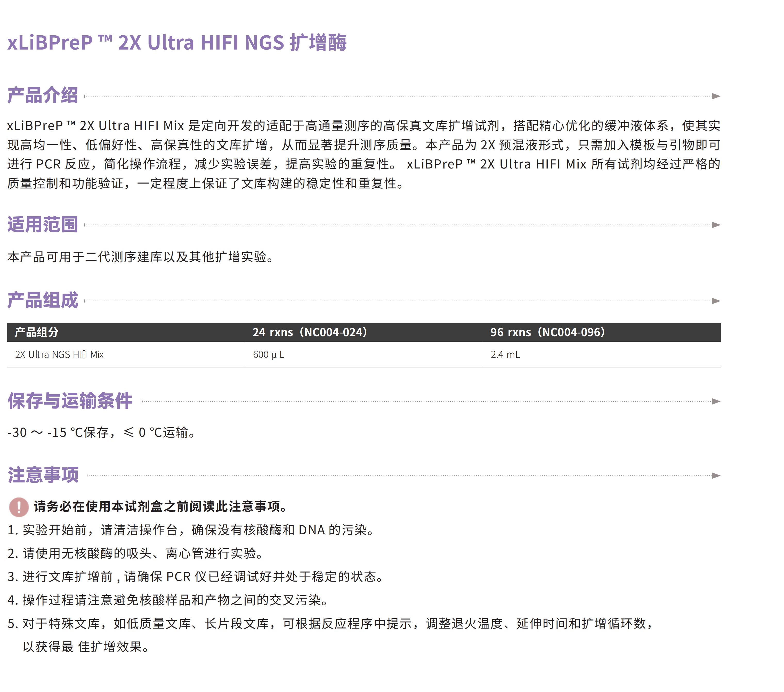Click the 产品组分 table header cell

point(36,332)
